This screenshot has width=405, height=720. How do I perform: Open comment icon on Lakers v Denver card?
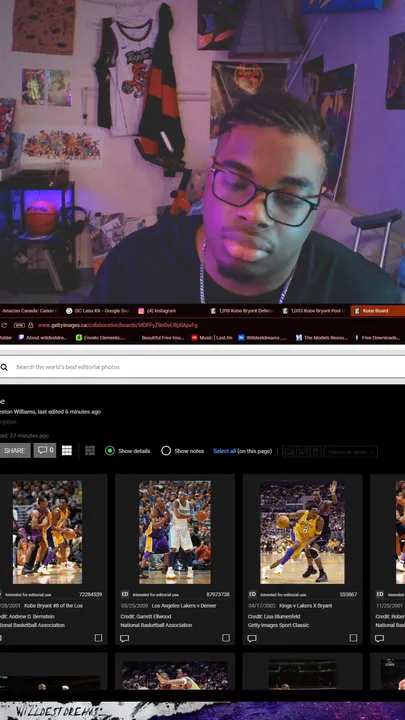(x=124, y=638)
